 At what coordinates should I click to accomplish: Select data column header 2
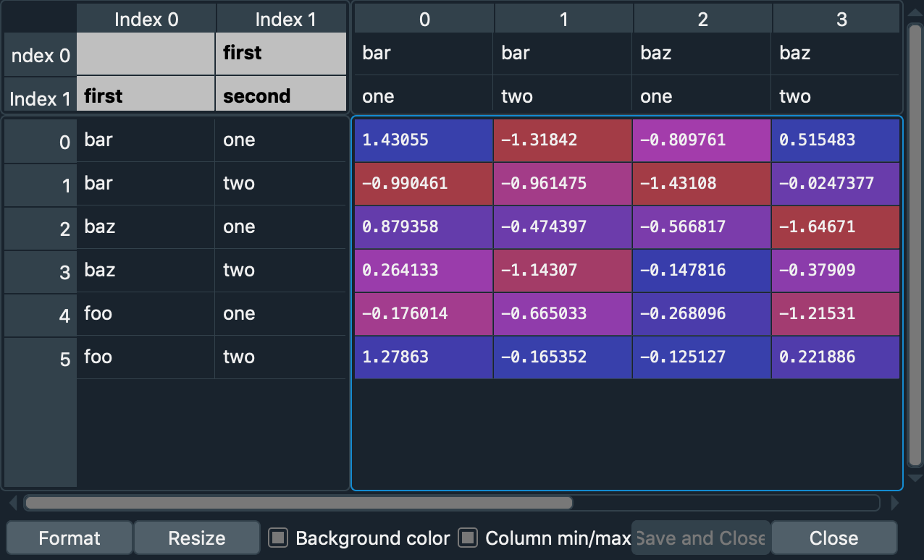[x=702, y=20]
